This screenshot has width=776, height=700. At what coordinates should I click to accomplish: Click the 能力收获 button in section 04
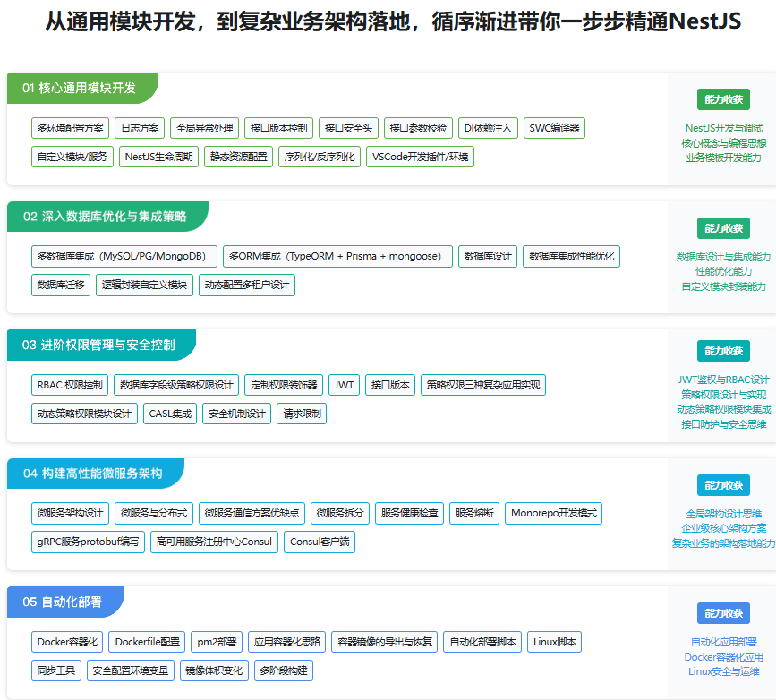[723, 484]
